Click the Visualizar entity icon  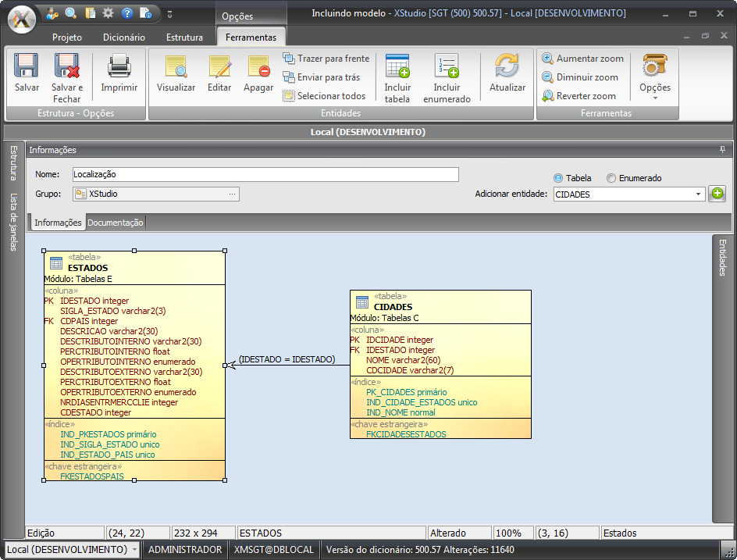(176, 67)
